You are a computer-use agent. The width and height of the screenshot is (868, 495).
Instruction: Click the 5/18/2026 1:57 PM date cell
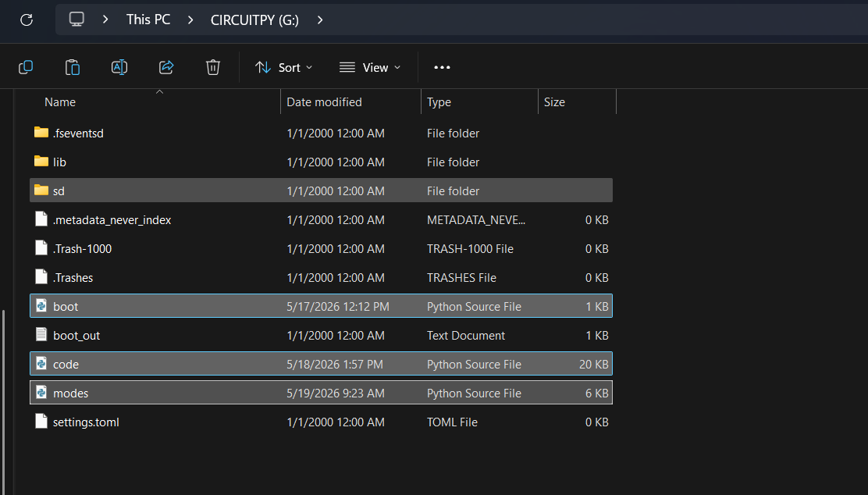[x=334, y=365]
